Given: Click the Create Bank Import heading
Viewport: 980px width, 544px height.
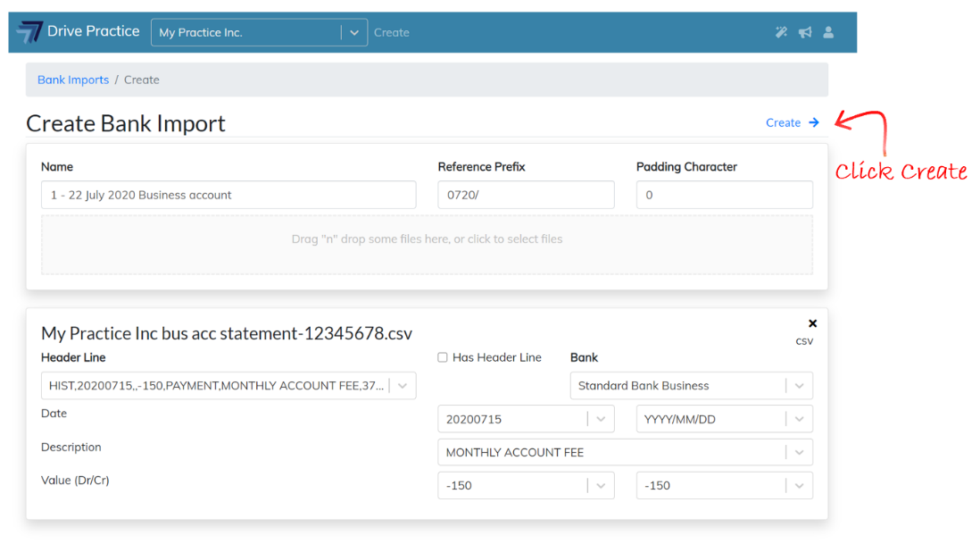Looking at the screenshot, I should tap(126, 123).
